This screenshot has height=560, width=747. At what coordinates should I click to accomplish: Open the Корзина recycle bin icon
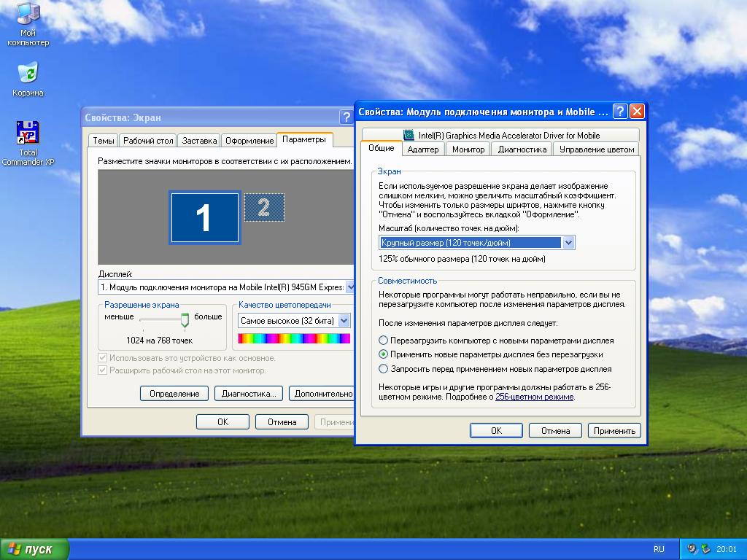[28, 74]
